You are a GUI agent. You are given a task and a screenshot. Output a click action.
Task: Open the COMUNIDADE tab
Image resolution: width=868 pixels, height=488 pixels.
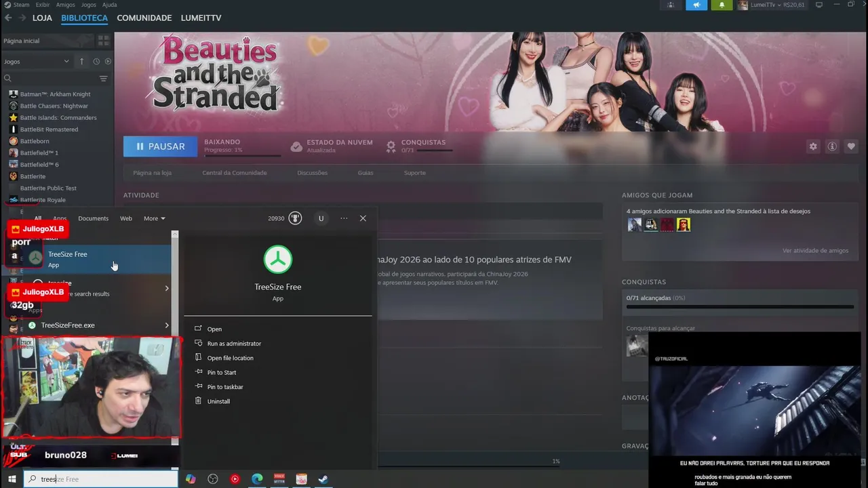tap(144, 18)
